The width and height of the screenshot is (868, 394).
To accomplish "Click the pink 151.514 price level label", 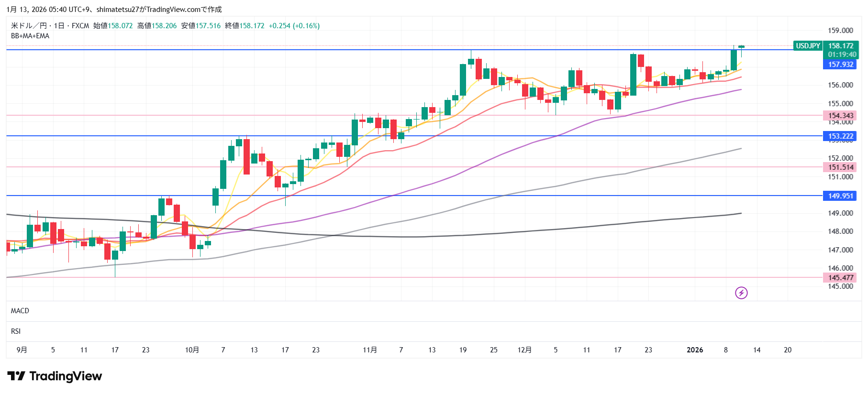I will point(841,167).
